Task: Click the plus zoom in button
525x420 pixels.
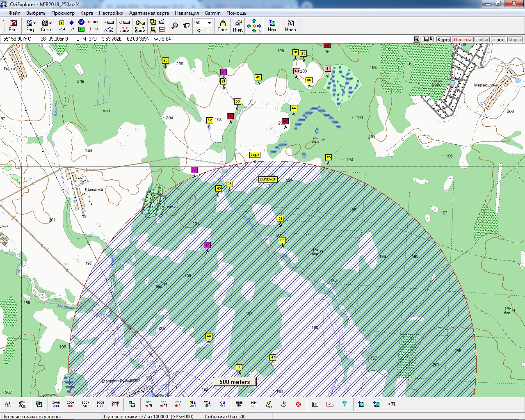Action: [x=199, y=30]
